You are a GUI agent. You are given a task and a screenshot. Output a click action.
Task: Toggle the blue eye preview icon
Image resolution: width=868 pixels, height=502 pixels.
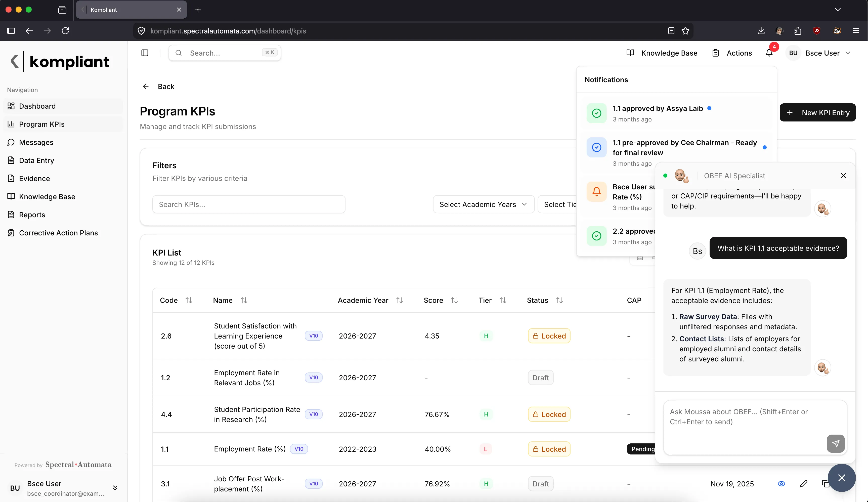click(782, 484)
